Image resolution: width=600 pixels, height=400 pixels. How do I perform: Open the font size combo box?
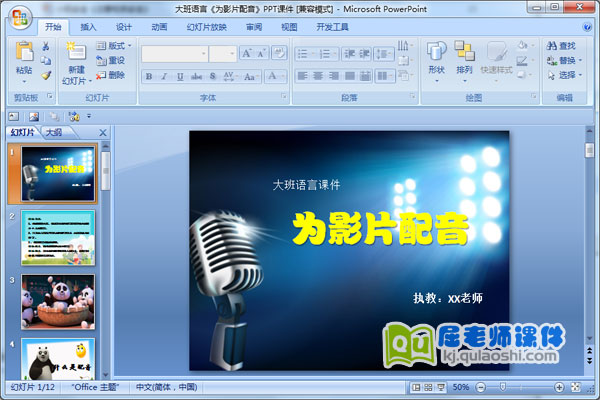coord(223,54)
